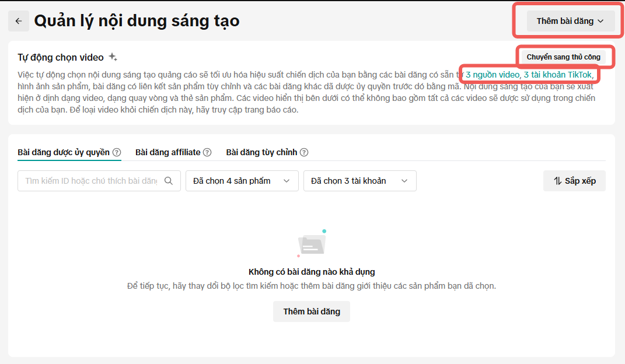Click the empty folder illustration
The width and height of the screenshot is (625, 364).
point(312,244)
